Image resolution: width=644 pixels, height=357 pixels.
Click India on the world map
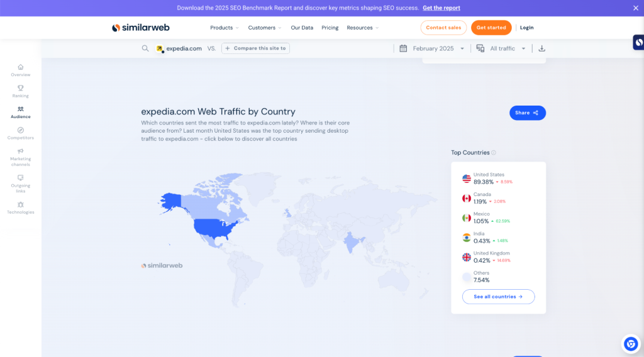[x=352, y=241]
